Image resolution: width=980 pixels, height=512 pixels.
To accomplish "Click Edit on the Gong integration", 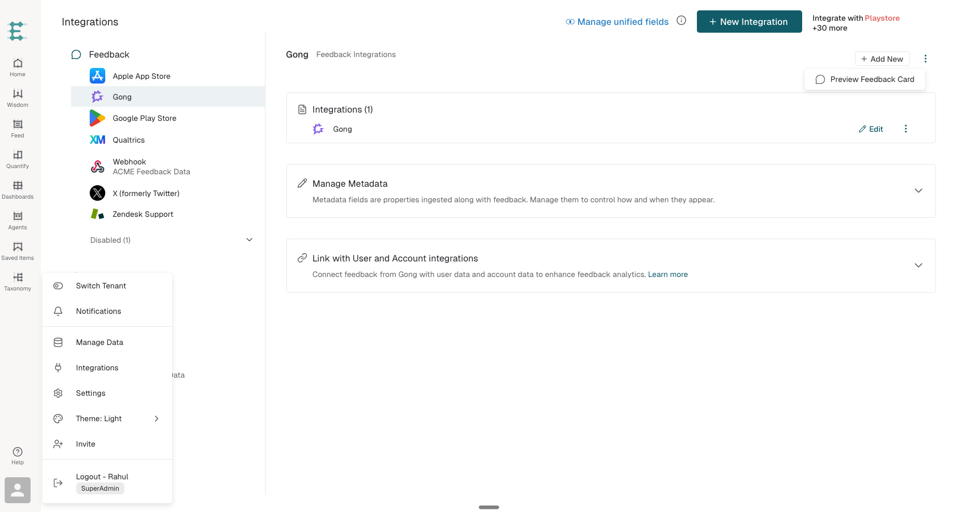I will tap(871, 129).
